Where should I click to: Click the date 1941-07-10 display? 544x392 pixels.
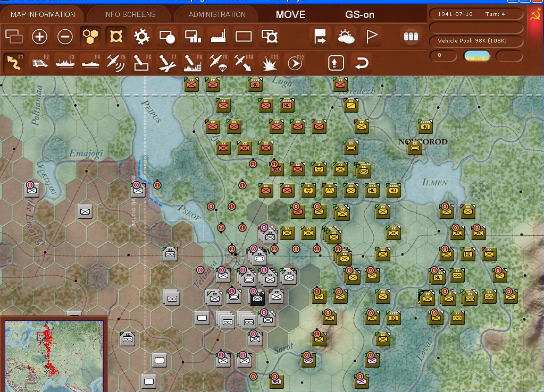(x=455, y=14)
